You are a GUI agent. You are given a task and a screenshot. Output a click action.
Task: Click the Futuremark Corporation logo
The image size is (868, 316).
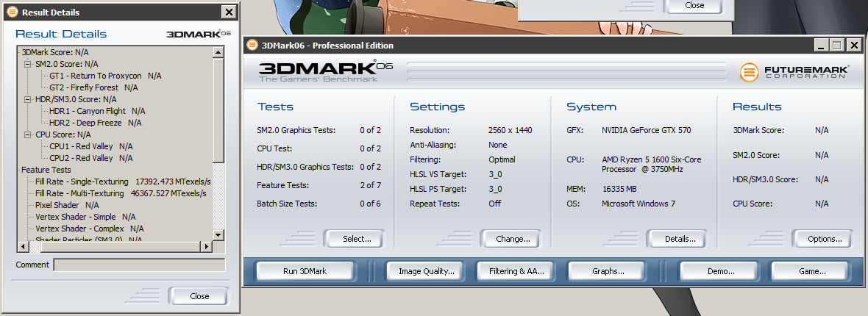(794, 72)
